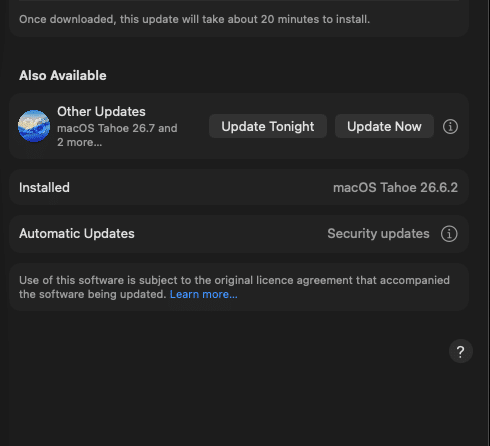Viewport: 490px width, 446px height.
Task: Open the help question mark button
Action: tap(460, 351)
